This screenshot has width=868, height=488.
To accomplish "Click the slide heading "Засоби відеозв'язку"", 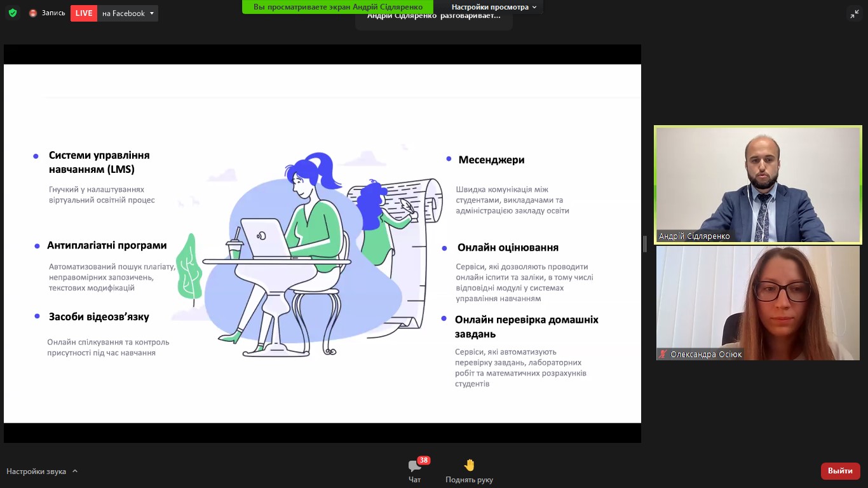I will click(99, 316).
